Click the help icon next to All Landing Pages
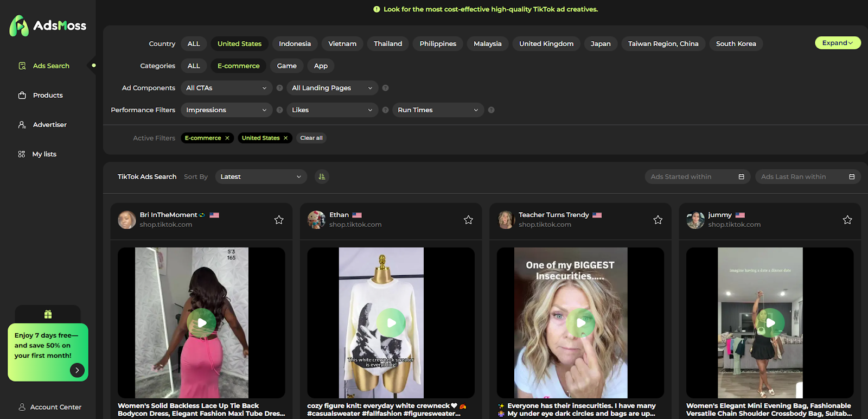Image resolution: width=868 pixels, height=419 pixels. [x=385, y=88]
